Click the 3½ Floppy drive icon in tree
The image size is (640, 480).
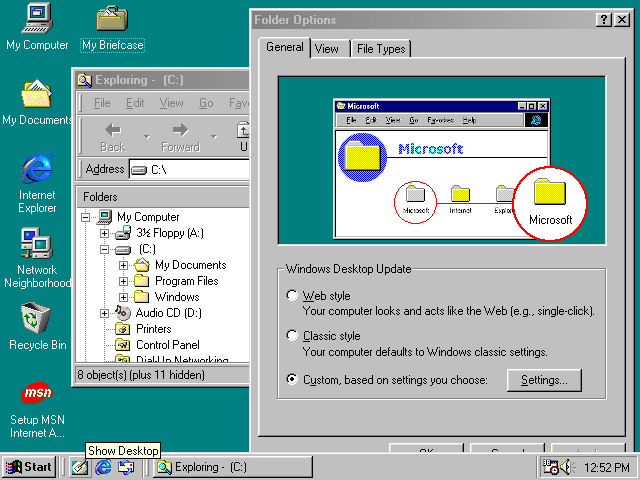tap(123, 233)
